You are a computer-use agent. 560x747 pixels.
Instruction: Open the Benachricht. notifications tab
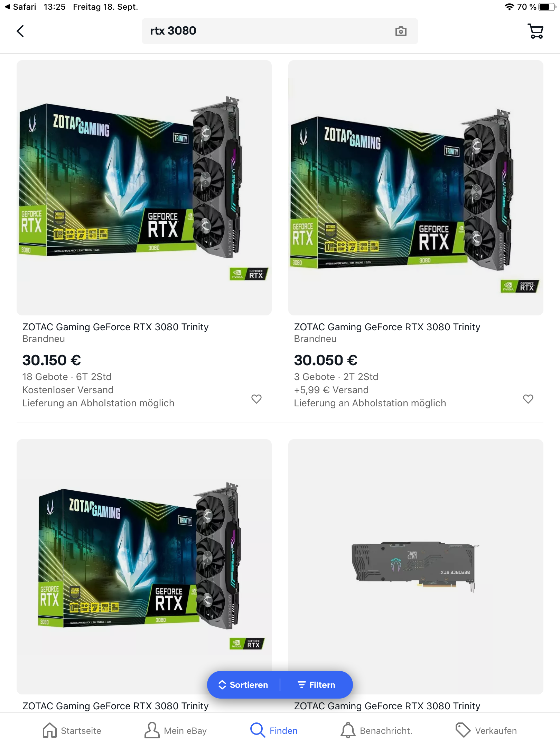click(x=376, y=730)
